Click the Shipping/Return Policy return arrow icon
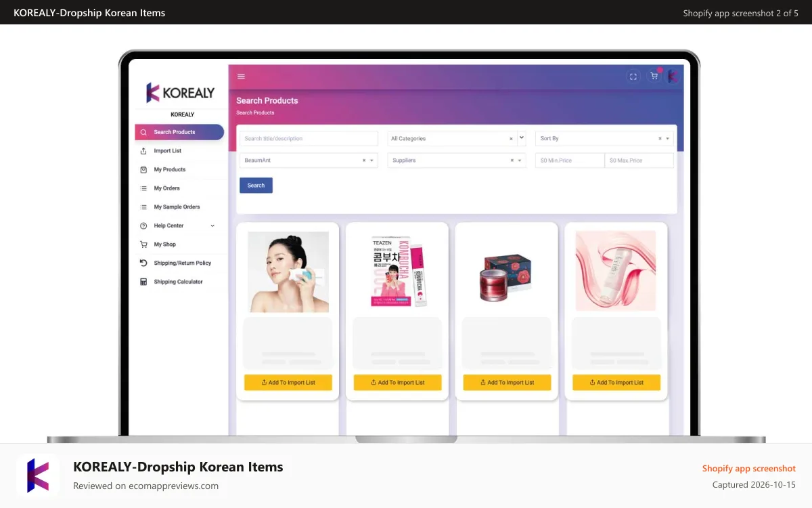This screenshot has height=508, width=812. (x=143, y=263)
